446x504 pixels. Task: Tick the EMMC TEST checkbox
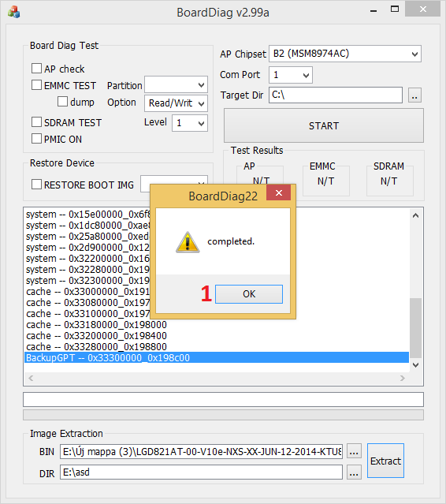36,85
